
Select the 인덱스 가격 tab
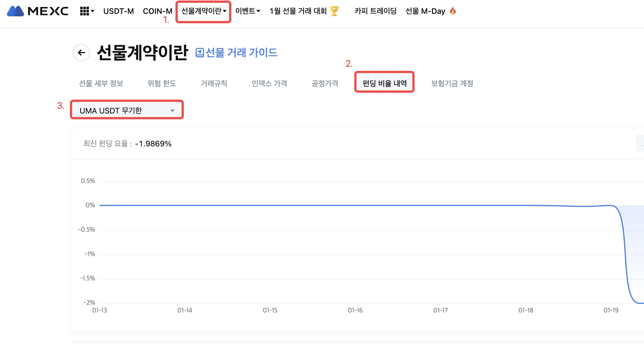click(269, 83)
